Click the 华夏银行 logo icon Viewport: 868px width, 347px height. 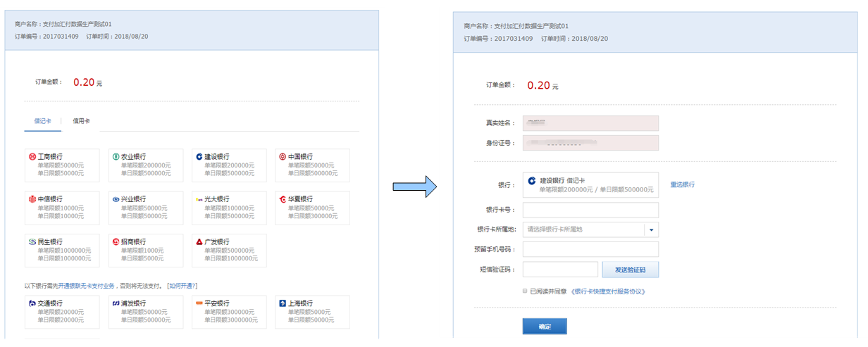click(x=283, y=199)
